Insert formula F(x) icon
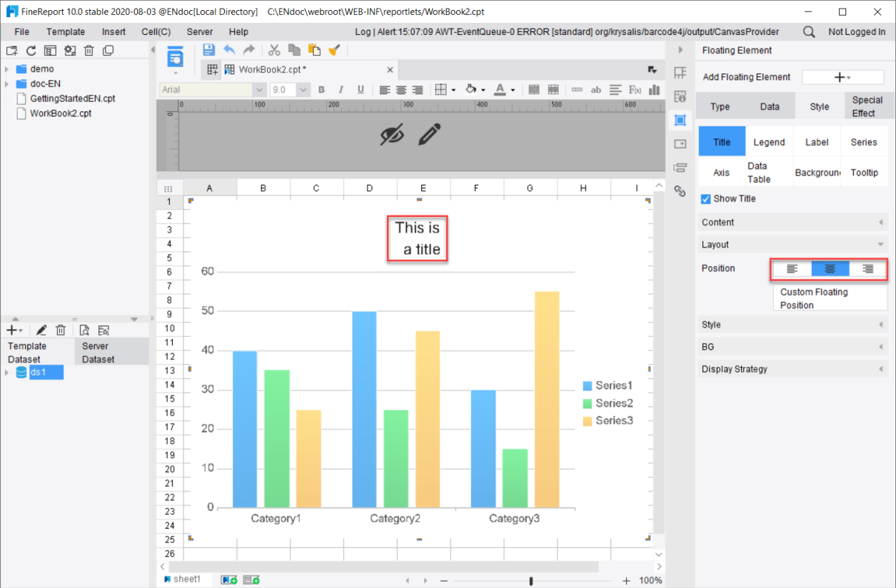896x588 pixels. [x=634, y=90]
